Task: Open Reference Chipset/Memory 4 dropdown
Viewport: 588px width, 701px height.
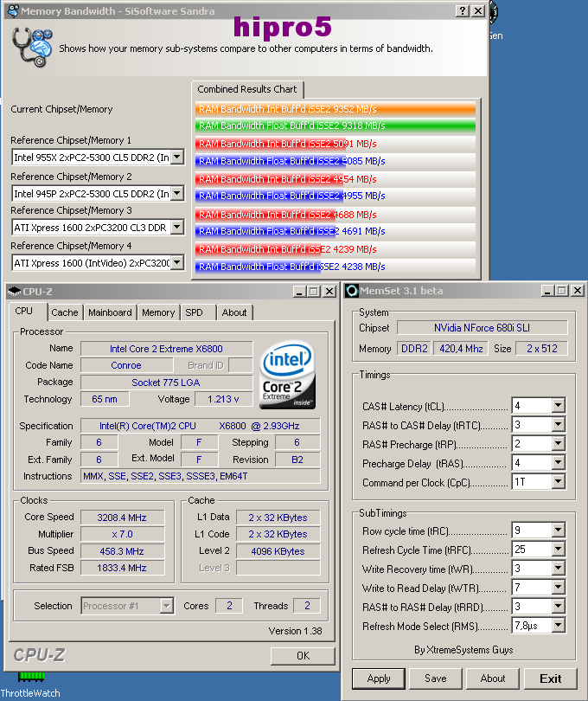Action: click(177, 262)
